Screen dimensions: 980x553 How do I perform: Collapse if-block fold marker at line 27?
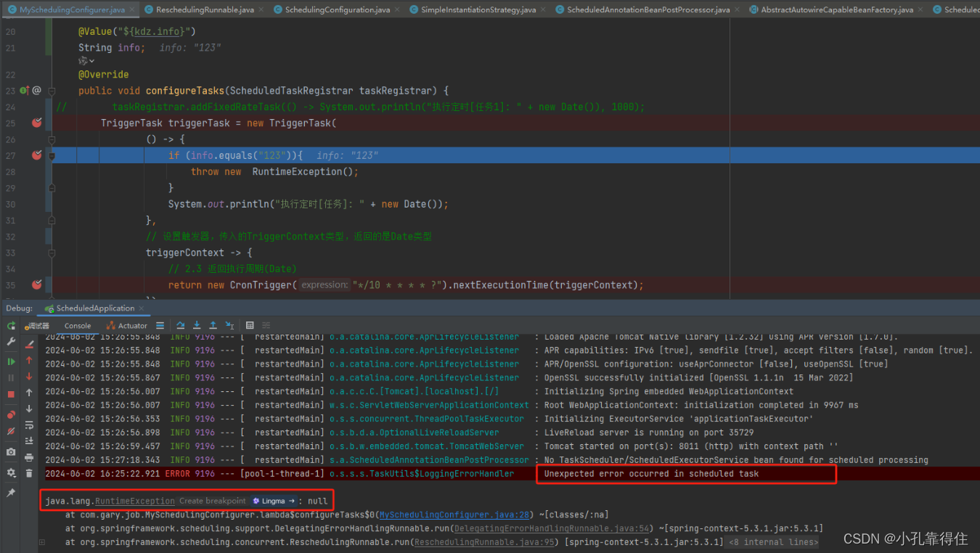coord(52,155)
